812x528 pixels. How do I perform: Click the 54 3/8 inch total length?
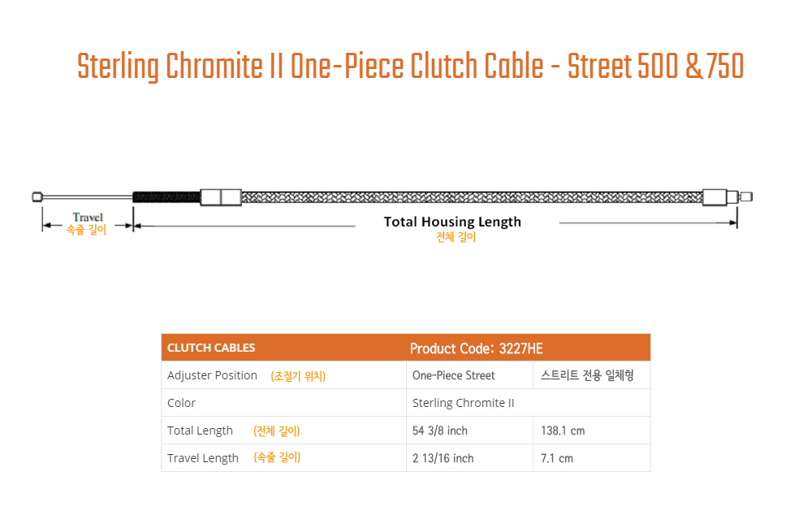tap(439, 431)
